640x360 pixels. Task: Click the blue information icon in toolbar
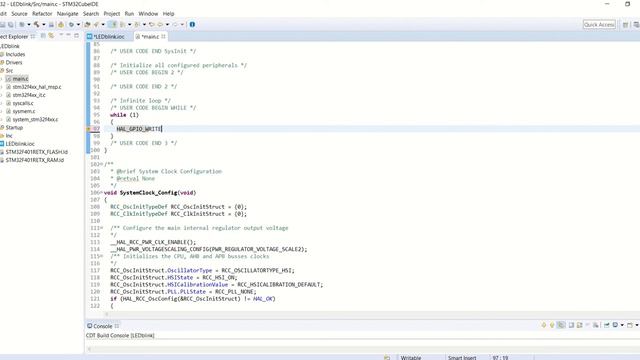coord(192,24)
